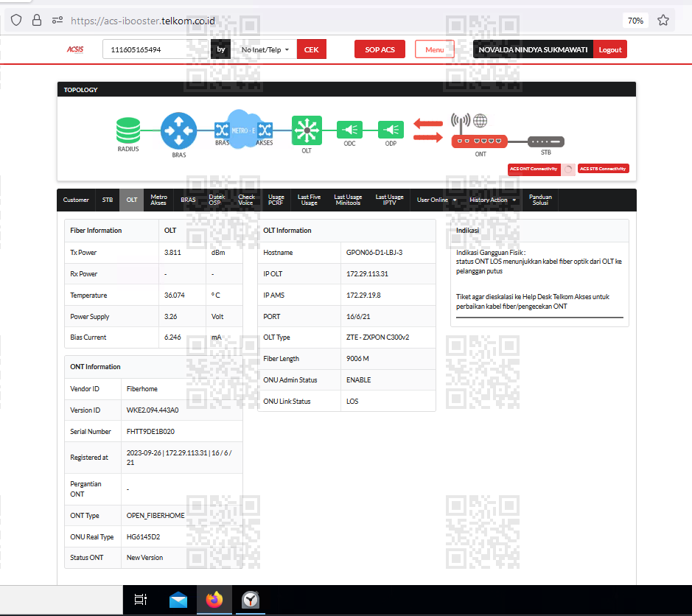Image resolution: width=692 pixels, height=616 pixels.
Task: Click the loading spinner beside ACS ONT Connectivity
Action: coord(568,169)
